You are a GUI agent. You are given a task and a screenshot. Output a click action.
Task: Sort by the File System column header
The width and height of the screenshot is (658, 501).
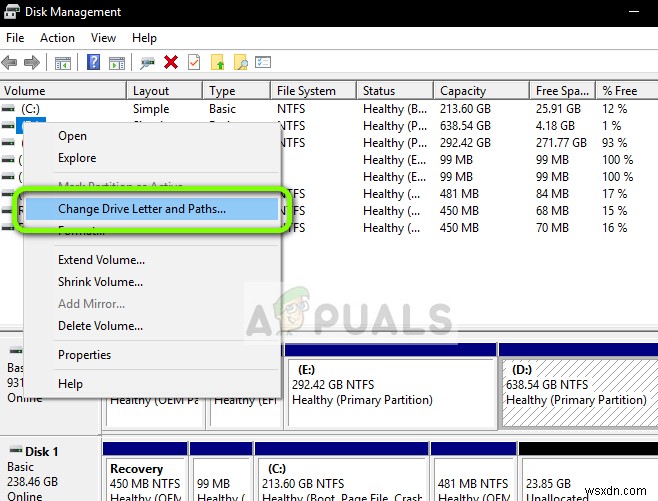313,91
